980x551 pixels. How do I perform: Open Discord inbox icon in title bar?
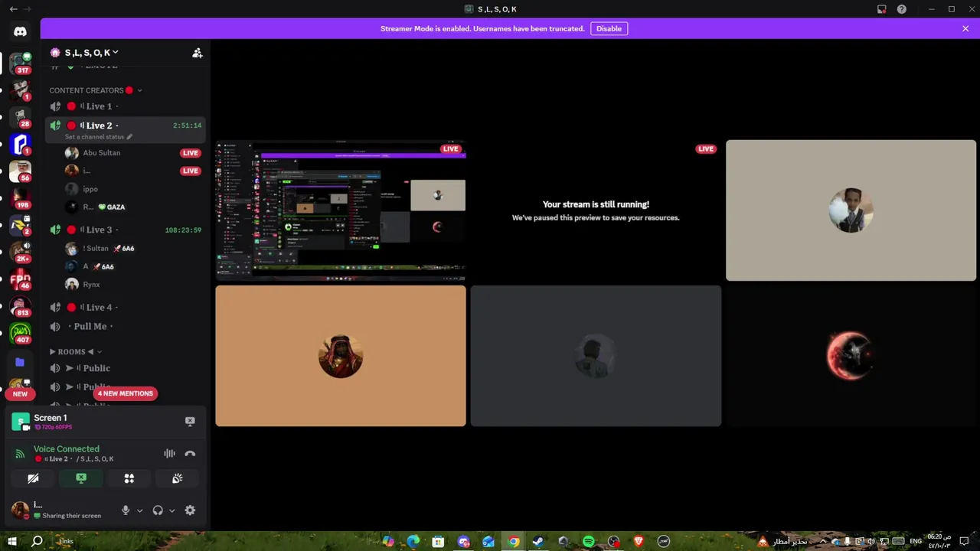click(x=882, y=9)
